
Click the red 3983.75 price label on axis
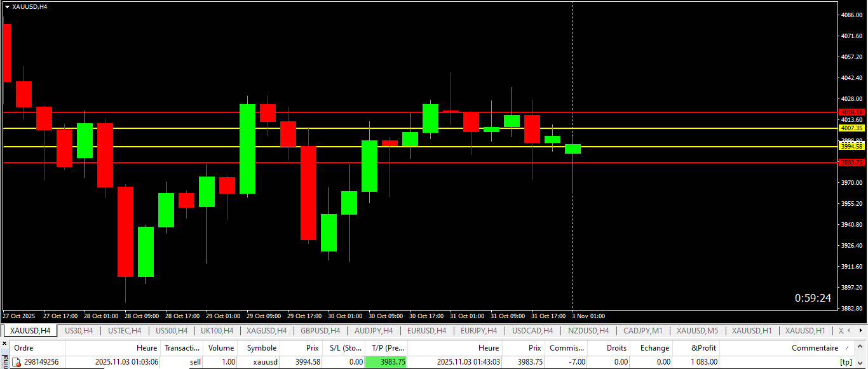(x=851, y=163)
